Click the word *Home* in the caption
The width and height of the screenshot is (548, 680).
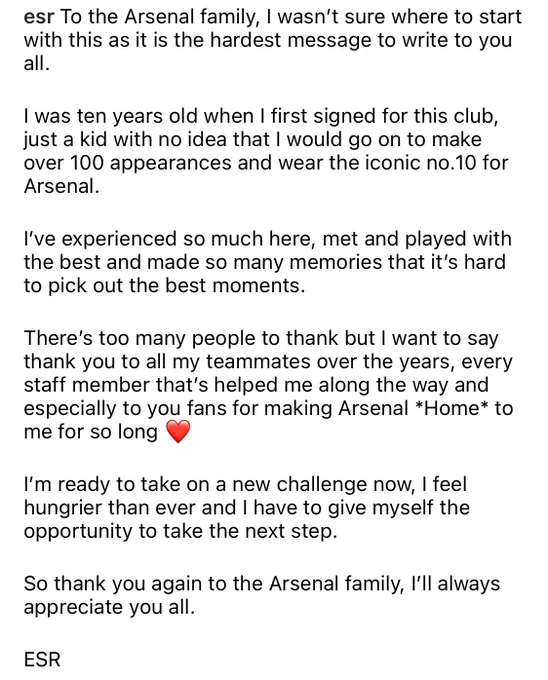click(451, 408)
